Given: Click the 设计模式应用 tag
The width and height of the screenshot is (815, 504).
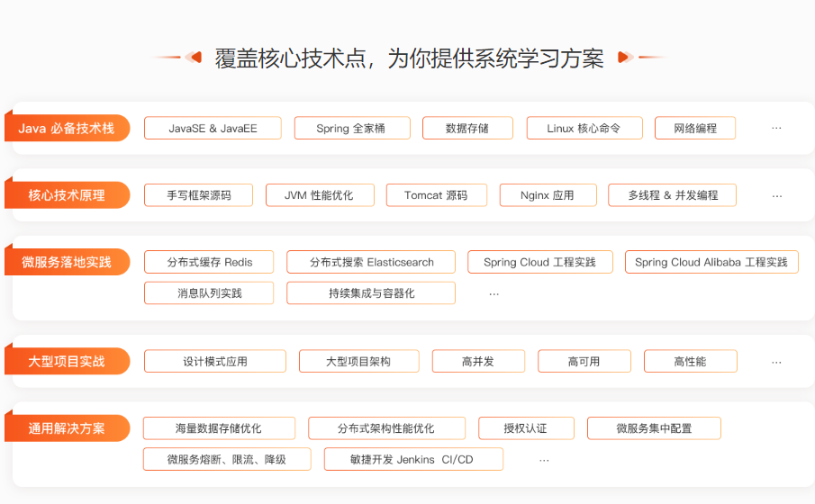Looking at the screenshot, I should point(214,361).
